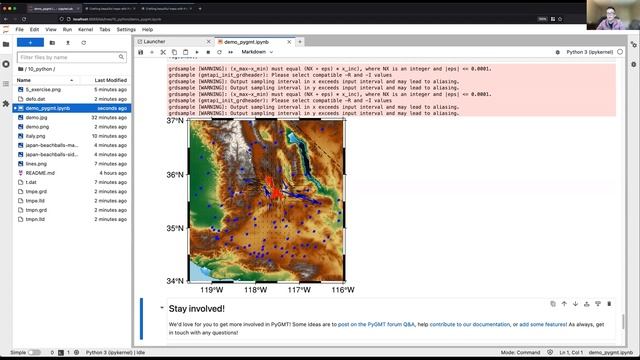Click the upload files icon
Screen dimensions: 640x360
(x=68, y=42)
